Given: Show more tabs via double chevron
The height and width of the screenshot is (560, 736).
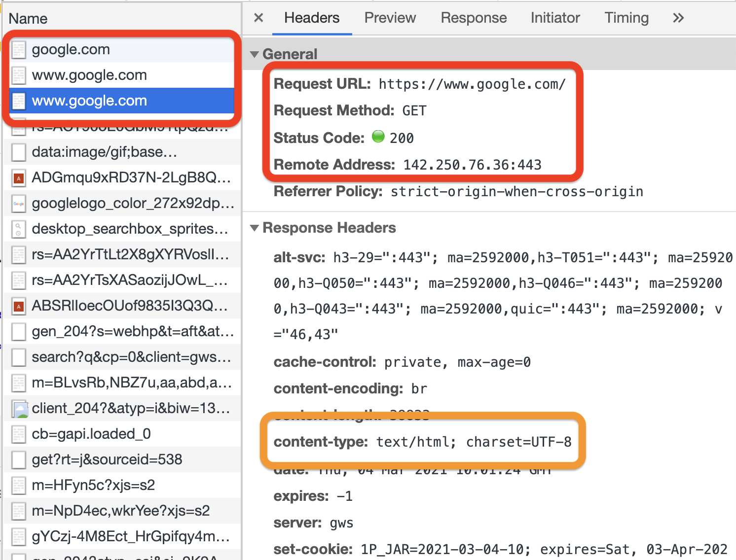Looking at the screenshot, I should click(x=678, y=18).
